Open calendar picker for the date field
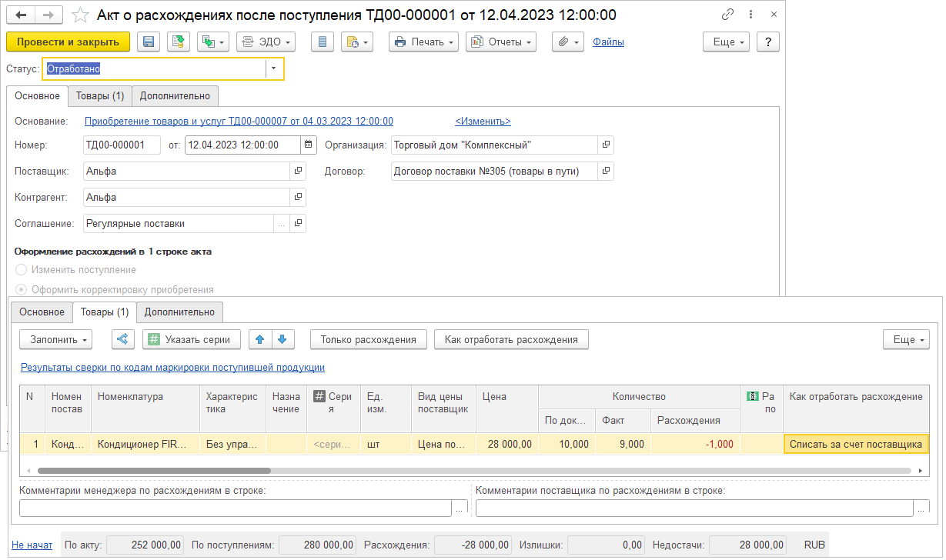946x560 pixels. coord(308,145)
